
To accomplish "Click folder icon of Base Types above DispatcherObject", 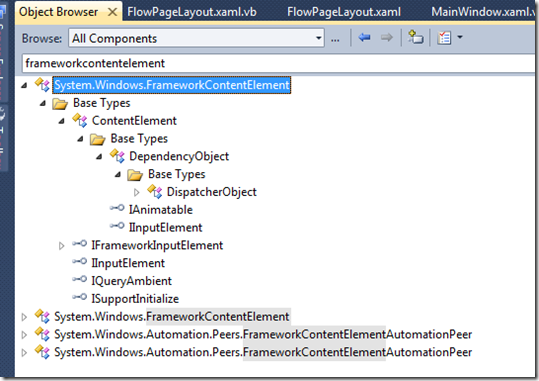I will [x=135, y=175].
